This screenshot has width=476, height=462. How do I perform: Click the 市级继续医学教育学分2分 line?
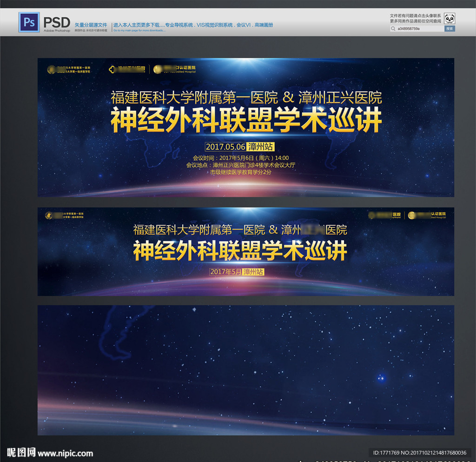[x=241, y=172]
